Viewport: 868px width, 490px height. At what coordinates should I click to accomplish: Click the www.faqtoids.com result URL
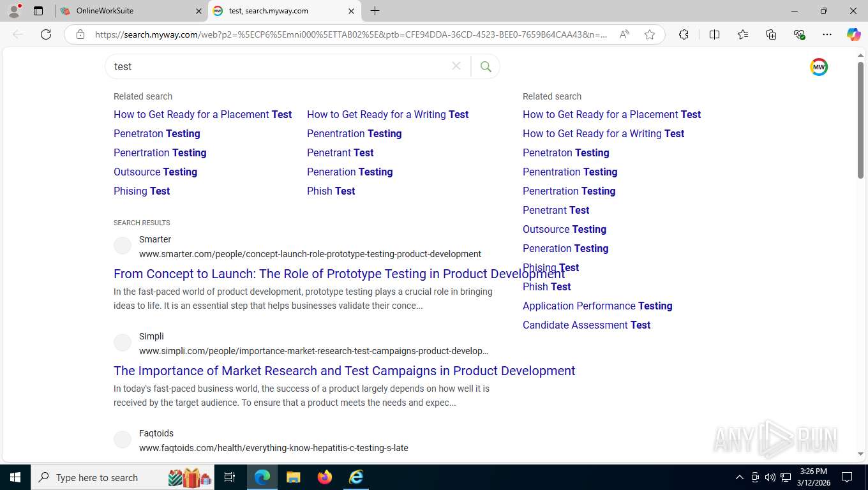274,448
